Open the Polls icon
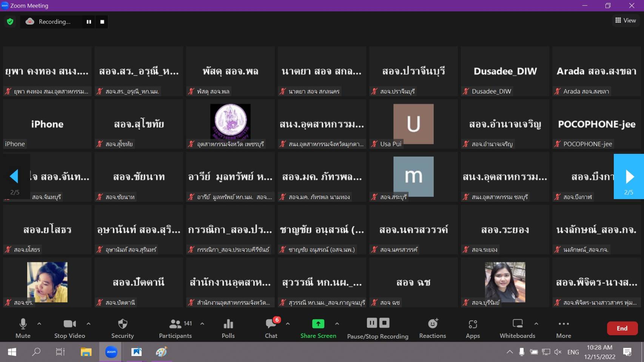 pyautogui.click(x=228, y=328)
